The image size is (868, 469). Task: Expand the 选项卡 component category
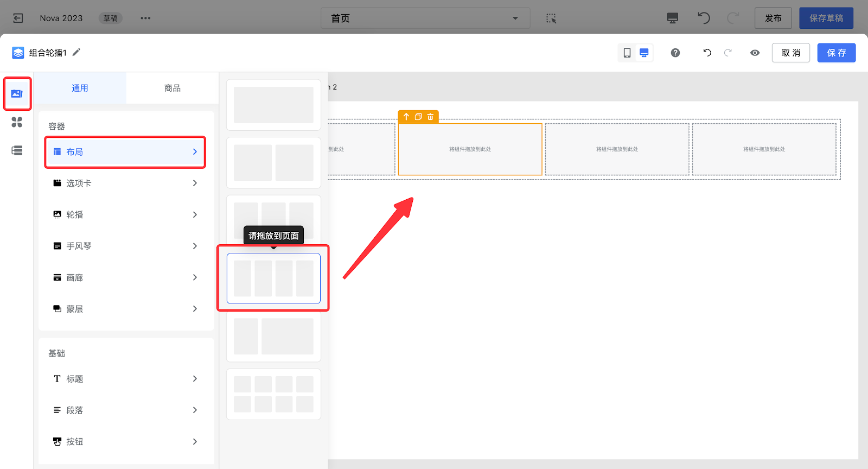click(x=126, y=183)
